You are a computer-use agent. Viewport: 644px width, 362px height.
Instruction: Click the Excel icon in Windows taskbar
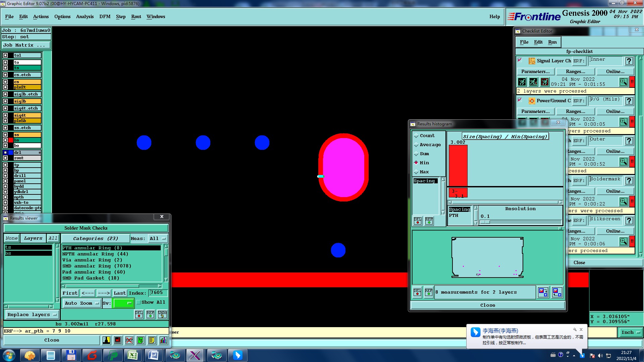tap(132, 355)
